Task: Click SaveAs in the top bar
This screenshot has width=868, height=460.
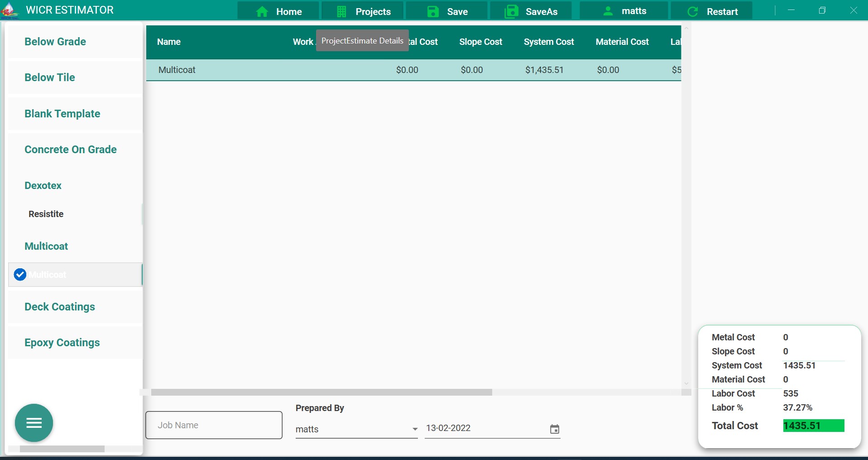Action: (531, 11)
